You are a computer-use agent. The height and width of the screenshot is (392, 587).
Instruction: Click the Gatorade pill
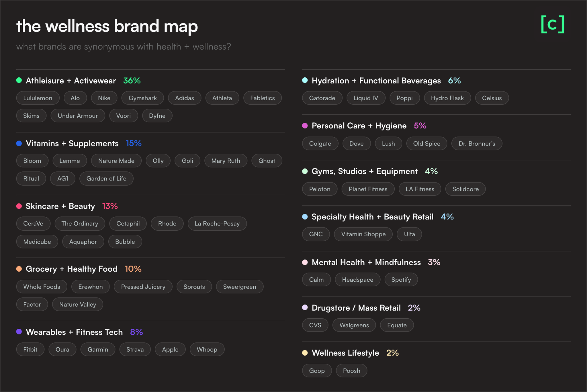pos(322,98)
